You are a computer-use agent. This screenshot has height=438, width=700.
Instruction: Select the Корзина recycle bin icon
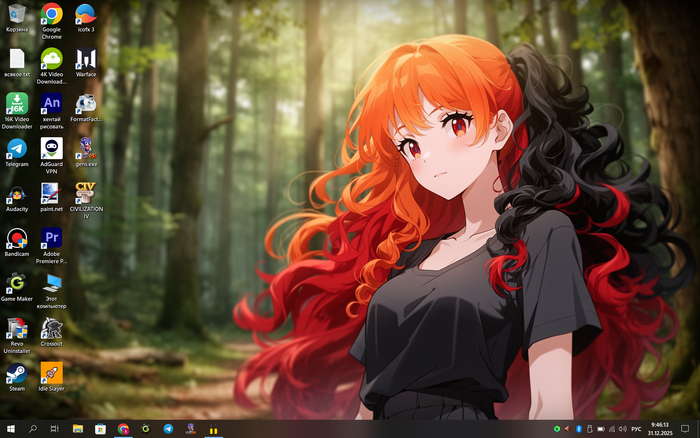17,14
